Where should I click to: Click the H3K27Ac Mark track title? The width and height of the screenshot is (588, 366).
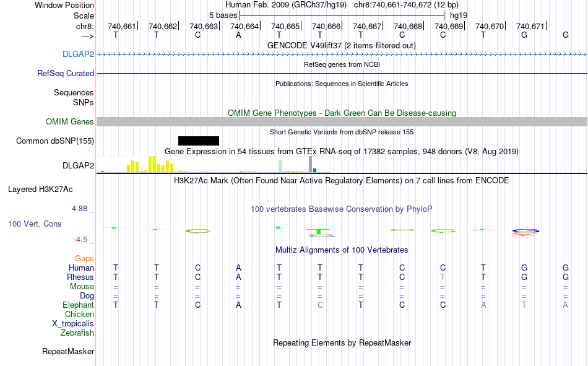click(342, 181)
